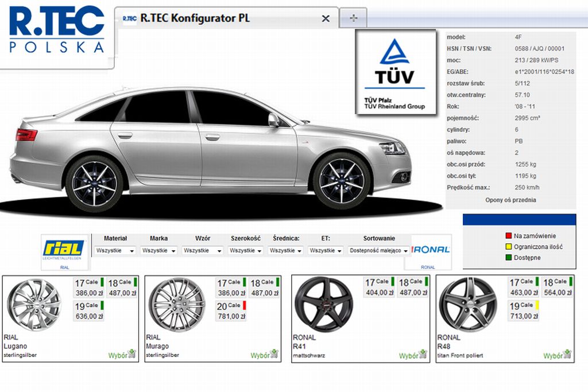Click the matschwarz finish text on R41
Screen dimensions: 588x392
click(309, 355)
